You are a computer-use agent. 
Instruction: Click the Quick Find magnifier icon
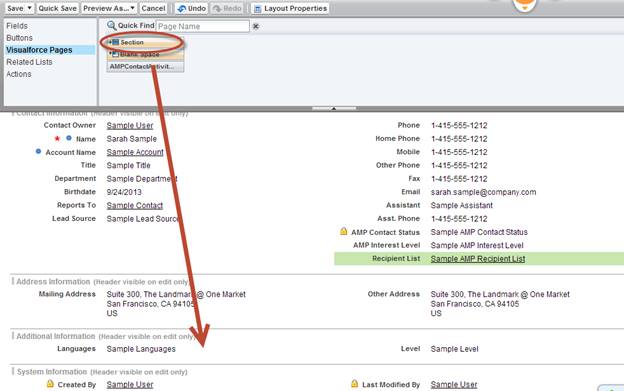[x=111, y=25]
